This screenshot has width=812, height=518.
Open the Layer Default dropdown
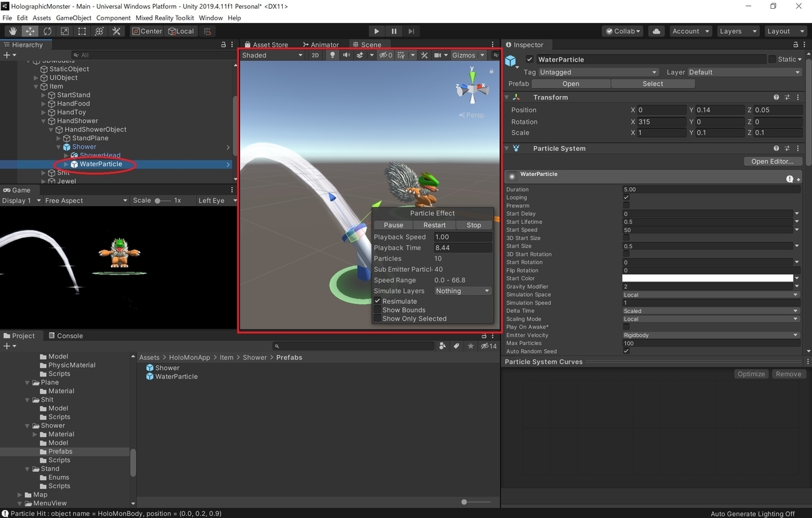click(x=744, y=72)
